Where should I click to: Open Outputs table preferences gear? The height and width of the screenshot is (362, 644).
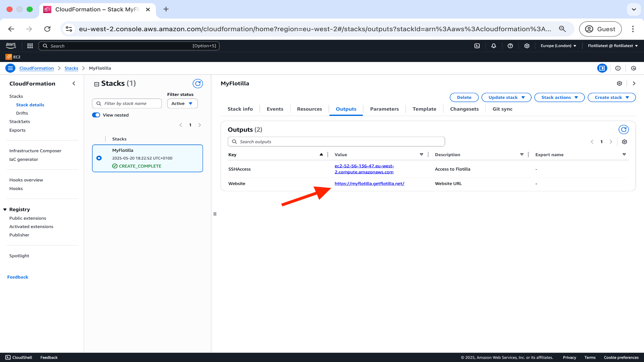click(624, 142)
